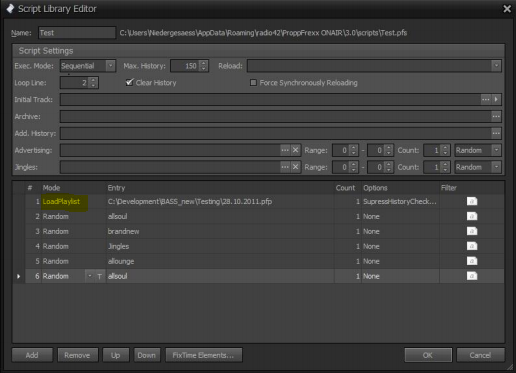Click the Jingles input field

[170, 167]
